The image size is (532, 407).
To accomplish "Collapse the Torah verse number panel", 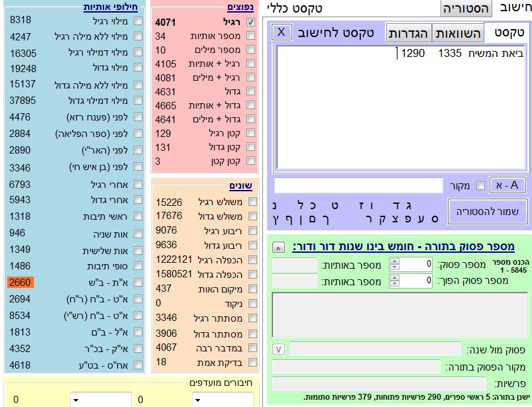I will point(279,248).
